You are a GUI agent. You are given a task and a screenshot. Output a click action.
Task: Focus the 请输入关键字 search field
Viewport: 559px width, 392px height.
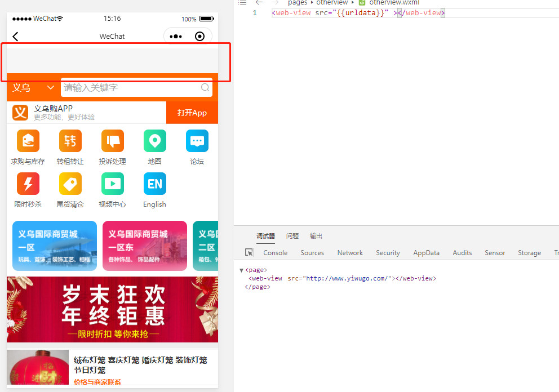pyautogui.click(x=136, y=87)
